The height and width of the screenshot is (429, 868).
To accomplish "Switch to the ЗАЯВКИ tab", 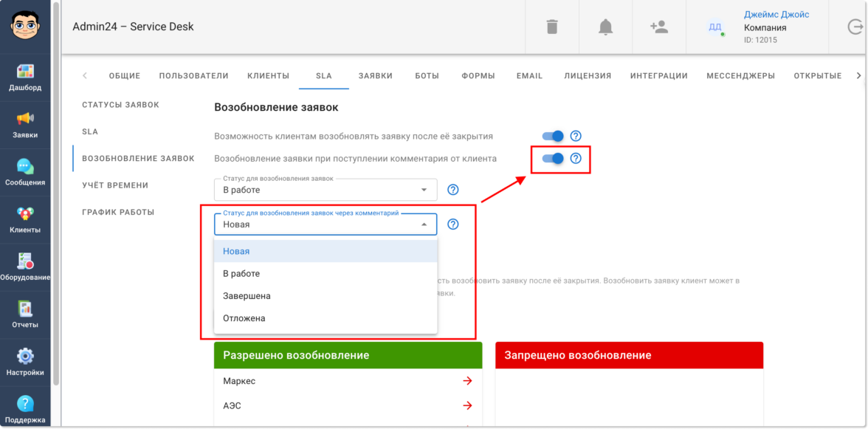I will pyautogui.click(x=375, y=76).
